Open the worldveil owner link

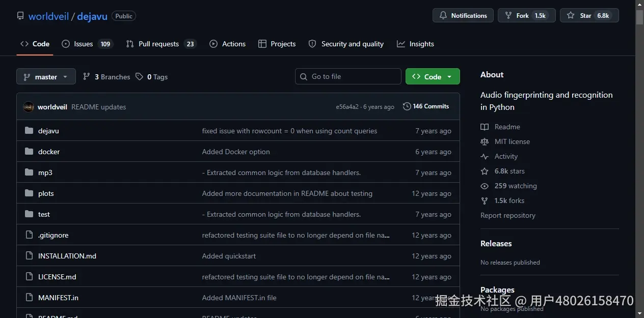pyautogui.click(x=48, y=16)
